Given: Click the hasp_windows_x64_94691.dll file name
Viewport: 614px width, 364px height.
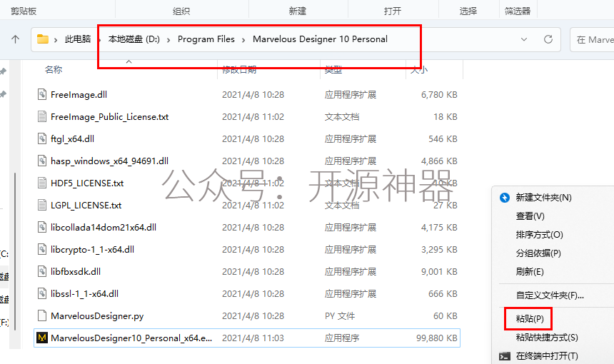Looking at the screenshot, I should pos(110,161).
